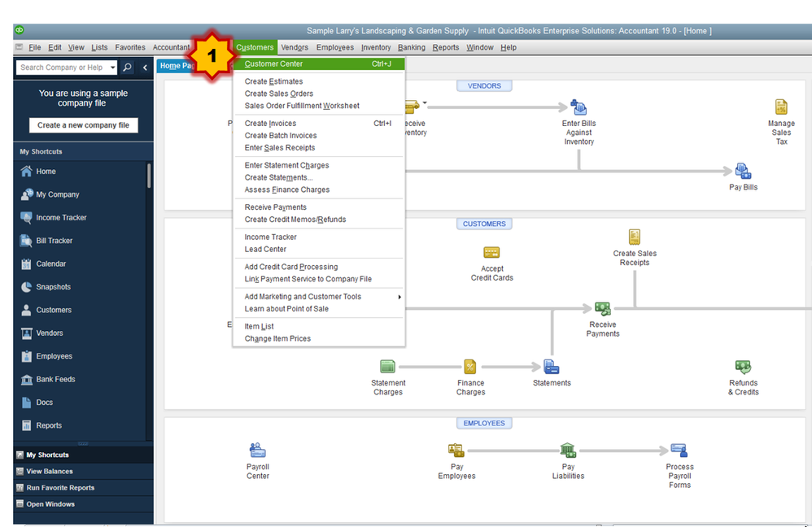The image size is (812, 527).
Task: Click the Pay Employees icon
Action: point(456,450)
